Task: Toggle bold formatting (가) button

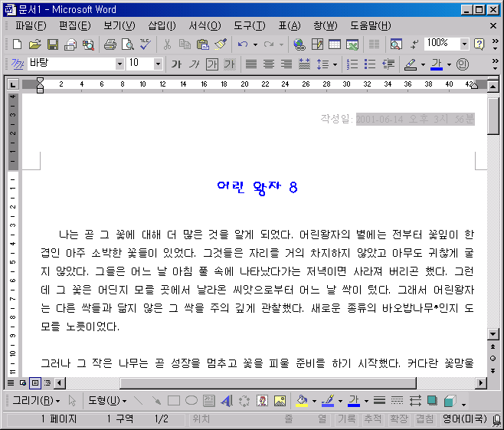Action: tap(176, 64)
